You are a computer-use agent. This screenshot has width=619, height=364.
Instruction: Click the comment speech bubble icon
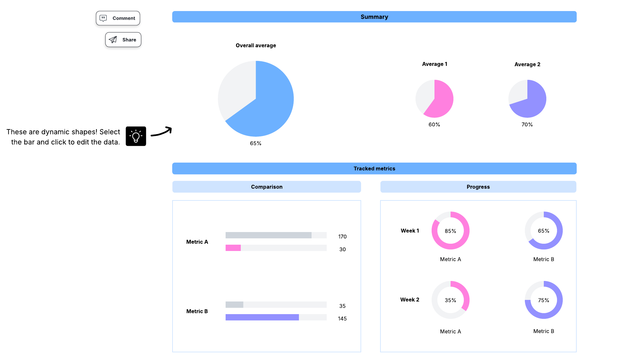point(103,18)
